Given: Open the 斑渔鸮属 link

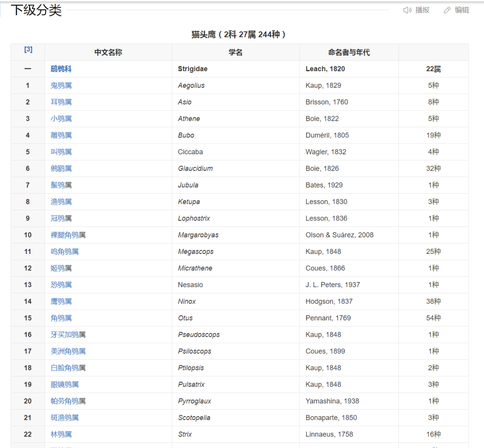Looking at the screenshot, I should 65,418.
